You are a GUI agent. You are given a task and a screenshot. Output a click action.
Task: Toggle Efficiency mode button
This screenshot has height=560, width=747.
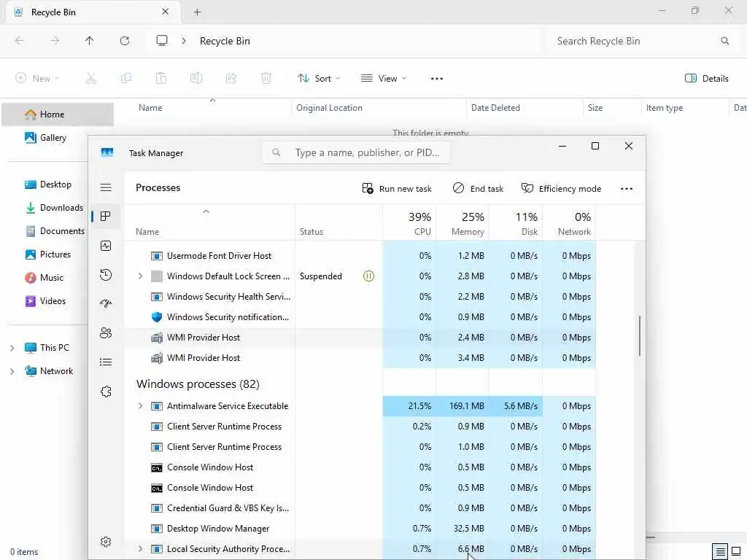pos(561,189)
